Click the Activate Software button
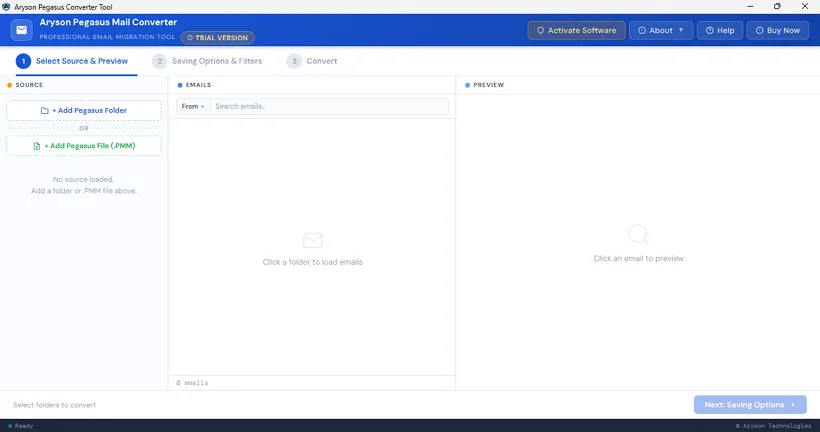 tap(576, 30)
